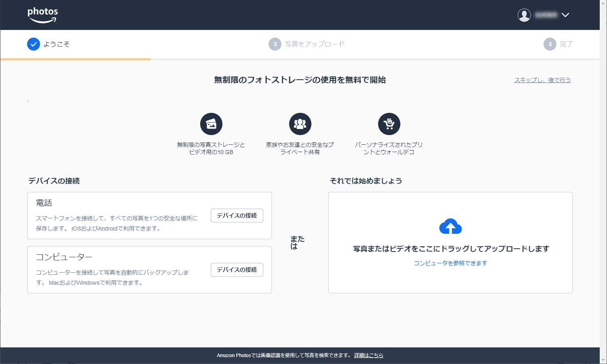Open コンピュータを参照できます link

[x=450, y=263]
